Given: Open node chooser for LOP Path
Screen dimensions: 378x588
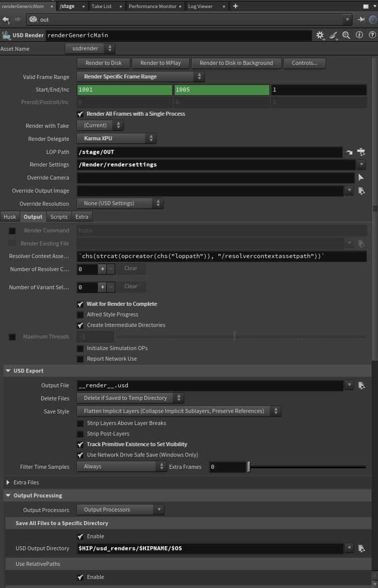Looking at the screenshot, I should point(361,152).
